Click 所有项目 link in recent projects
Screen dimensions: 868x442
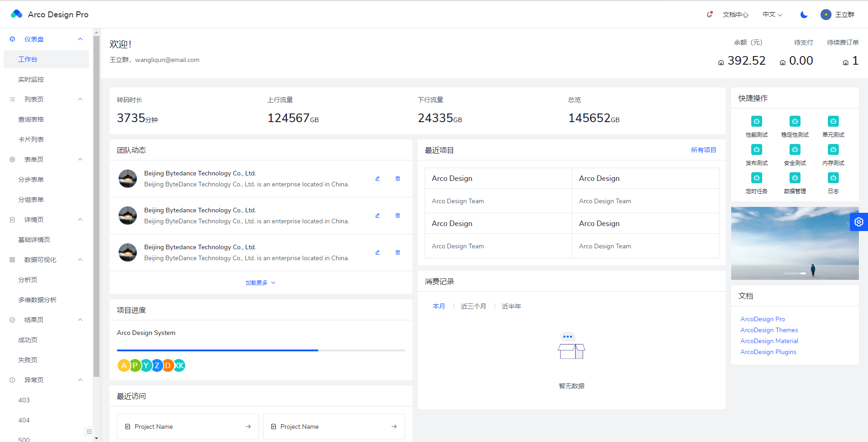pos(703,150)
